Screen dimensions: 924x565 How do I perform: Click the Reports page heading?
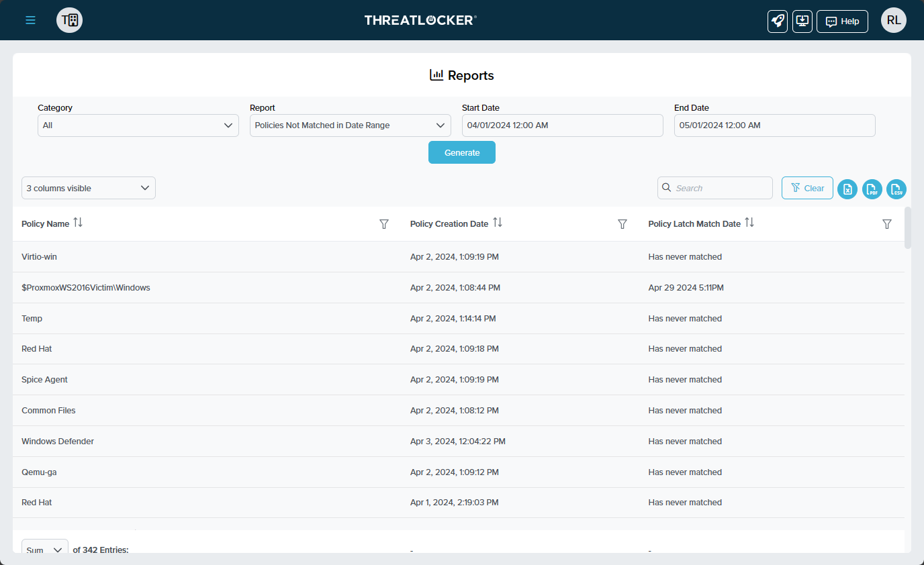462,75
